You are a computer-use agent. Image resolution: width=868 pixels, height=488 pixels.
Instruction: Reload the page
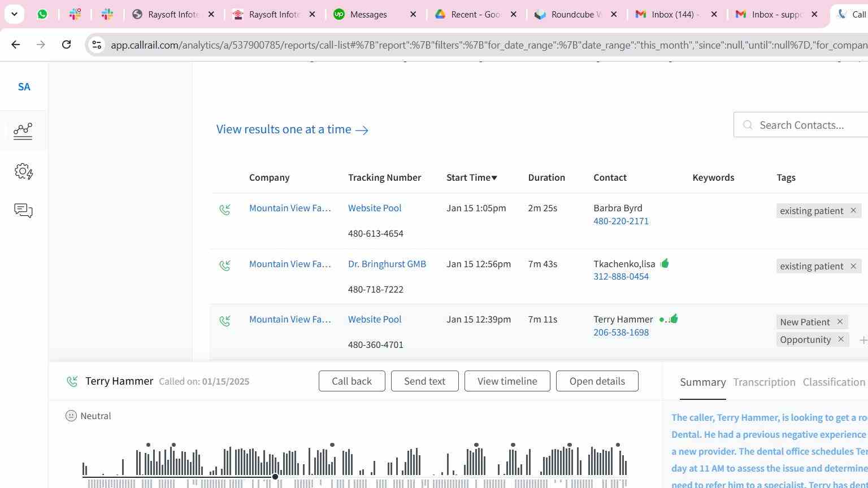pyautogui.click(x=66, y=45)
